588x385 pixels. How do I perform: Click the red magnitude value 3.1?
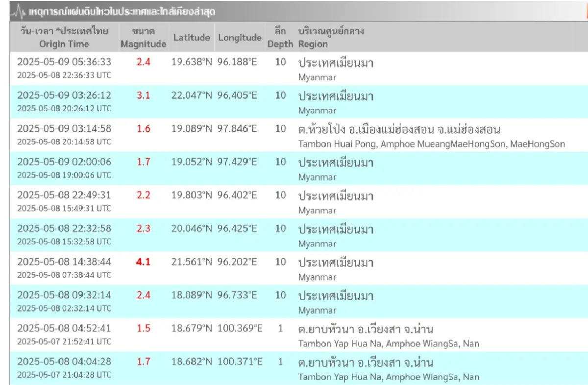click(x=143, y=96)
